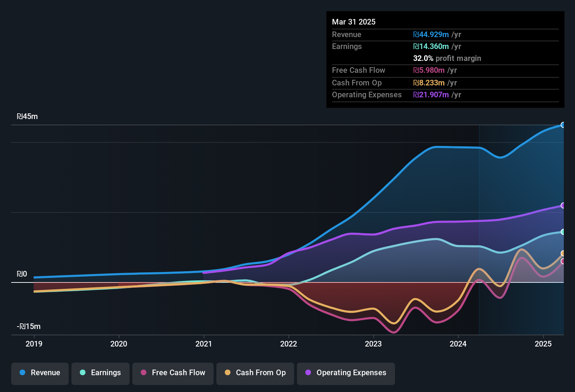Click the blue Revenue legend dot icon
The height and width of the screenshot is (392, 575).
click(x=22, y=373)
